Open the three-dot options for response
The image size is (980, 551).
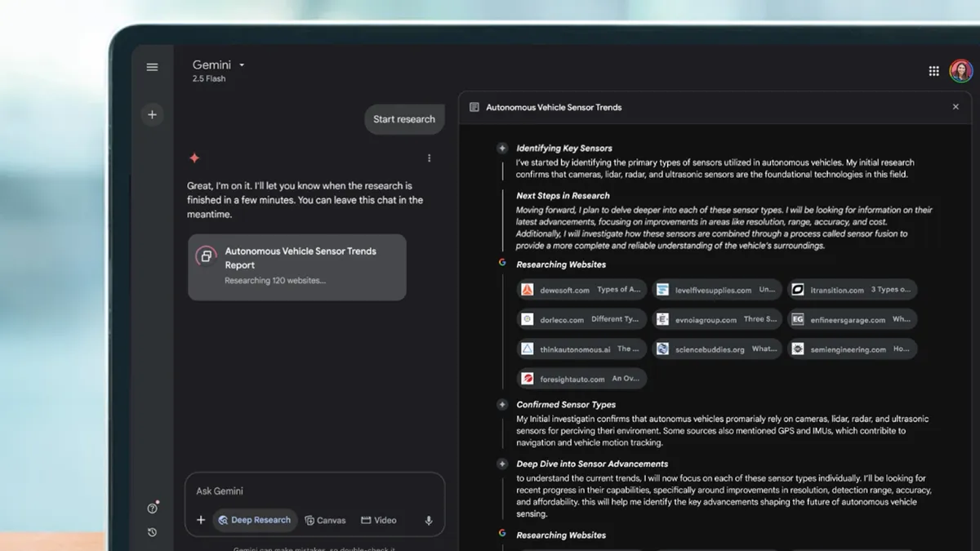tap(429, 158)
